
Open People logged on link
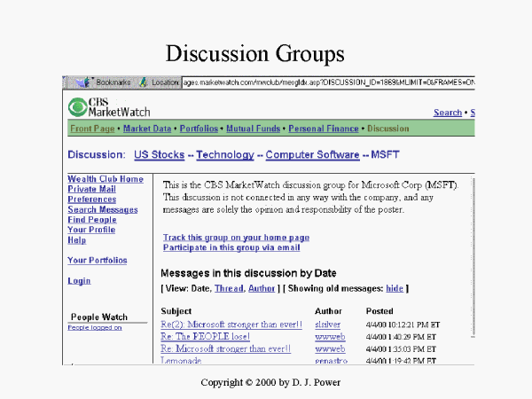(x=95, y=327)
